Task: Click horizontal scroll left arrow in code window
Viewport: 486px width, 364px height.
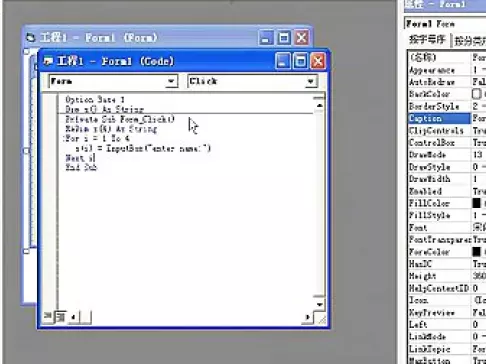Action: point(73,317)
